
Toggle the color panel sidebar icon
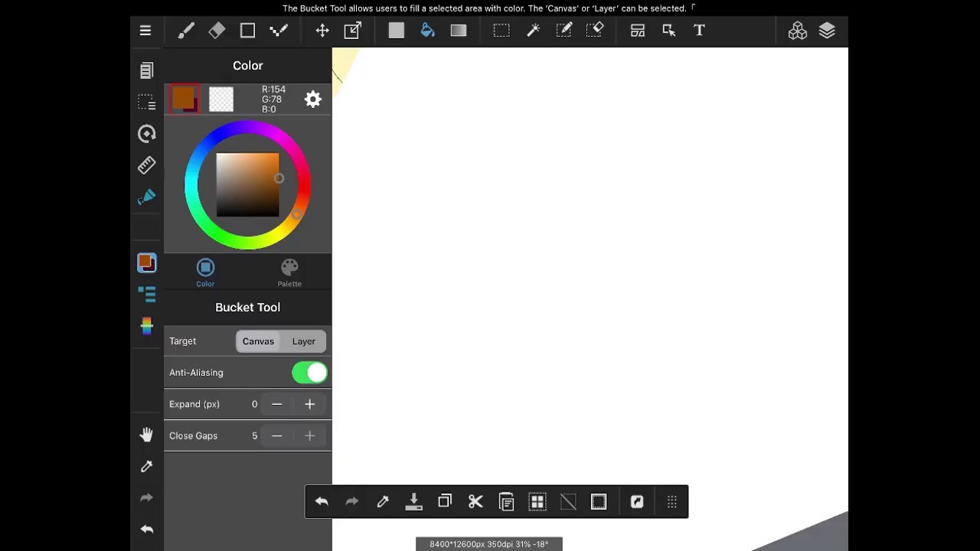(x=147, y=263)
